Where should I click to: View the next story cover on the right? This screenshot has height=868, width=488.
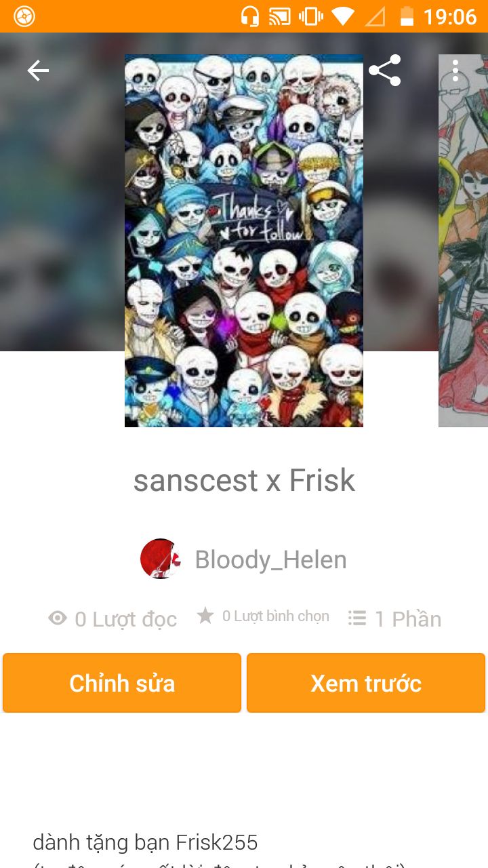pyautogui.click(x=464, y=241)
